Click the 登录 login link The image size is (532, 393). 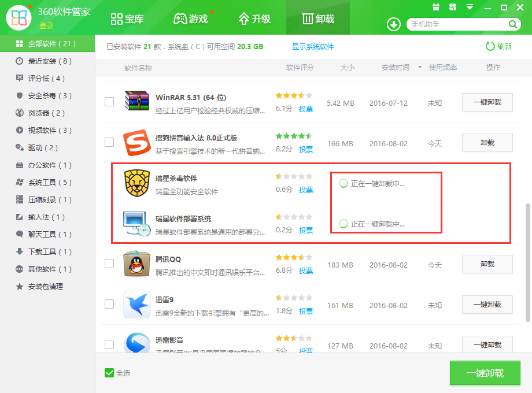[46, 26]
